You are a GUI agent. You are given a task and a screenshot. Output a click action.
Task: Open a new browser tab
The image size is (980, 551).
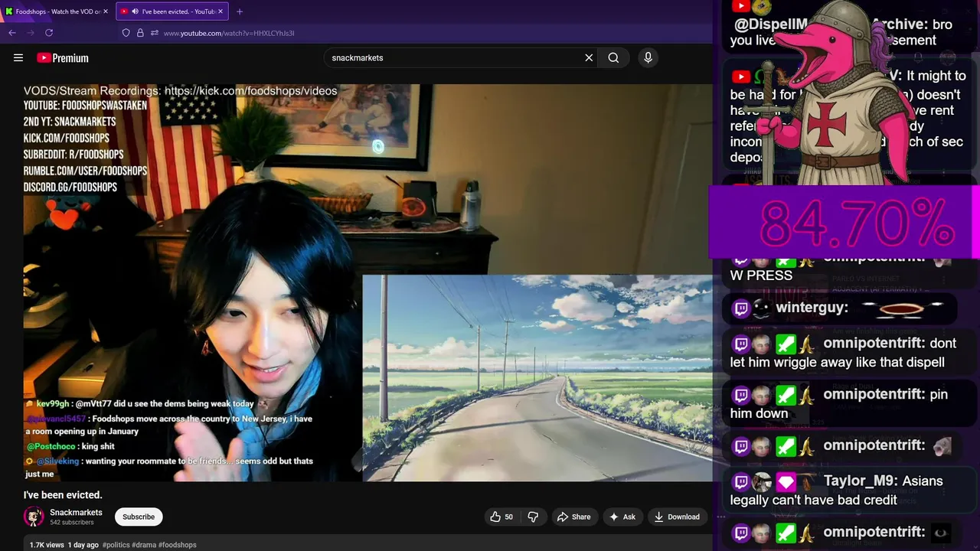point(240,11)
